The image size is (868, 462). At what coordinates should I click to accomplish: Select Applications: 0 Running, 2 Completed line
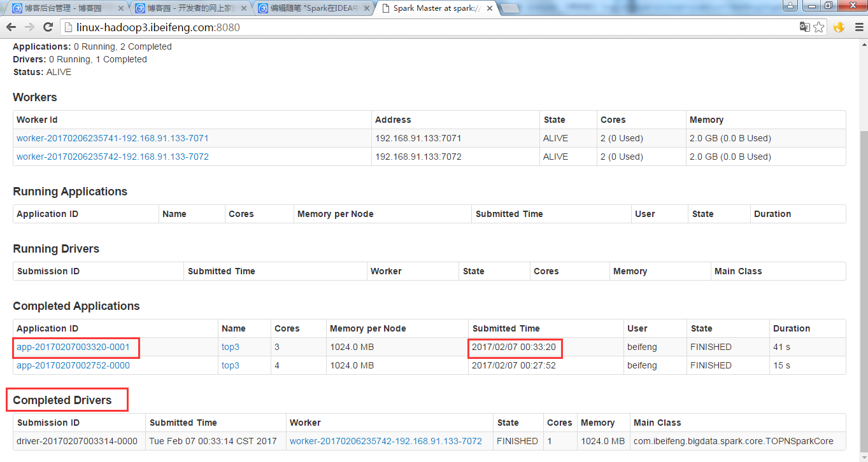coord(92,46)
